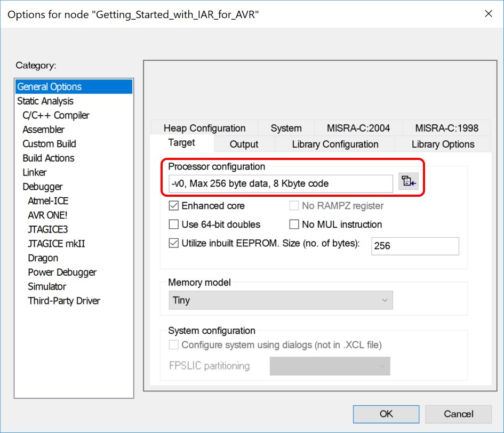Toggle the Enhanced core checkbox
Image resolution: width=504 pixels, height=433 pixels.
click(174, 206)
